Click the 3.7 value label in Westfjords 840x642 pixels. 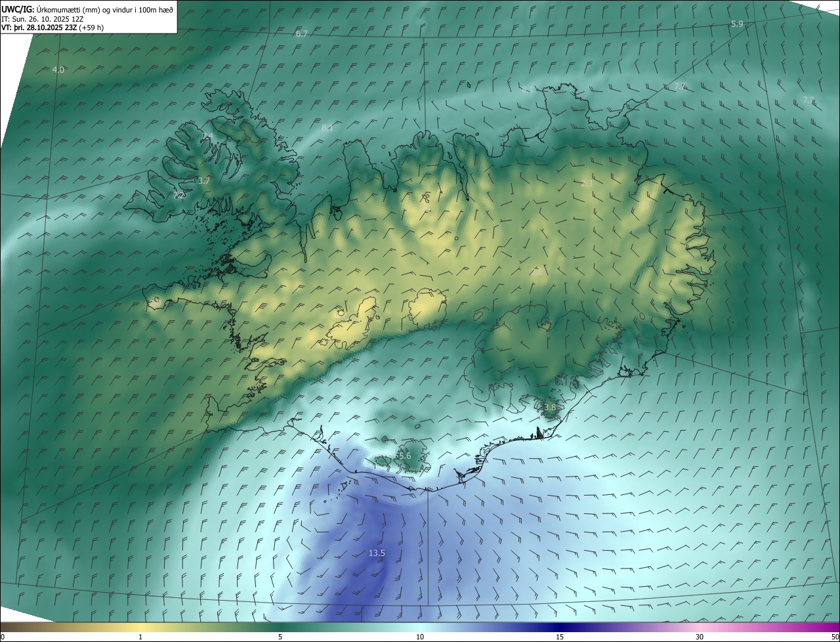pos(204,181)
